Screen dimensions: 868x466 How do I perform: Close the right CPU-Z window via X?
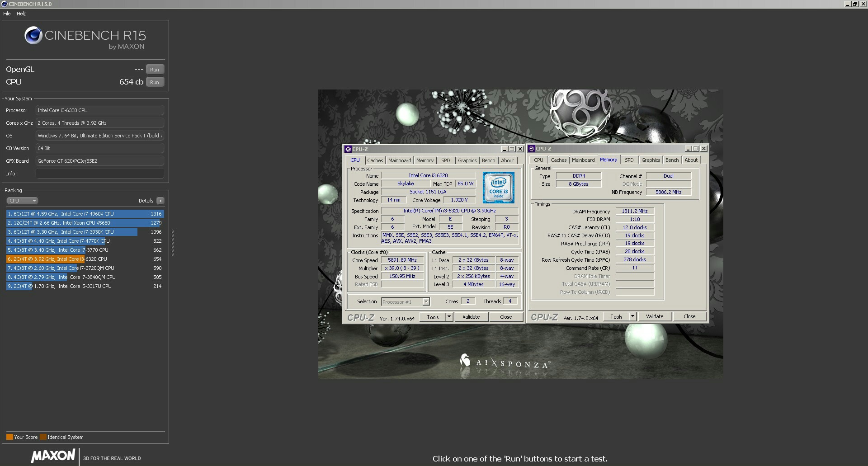704,149
